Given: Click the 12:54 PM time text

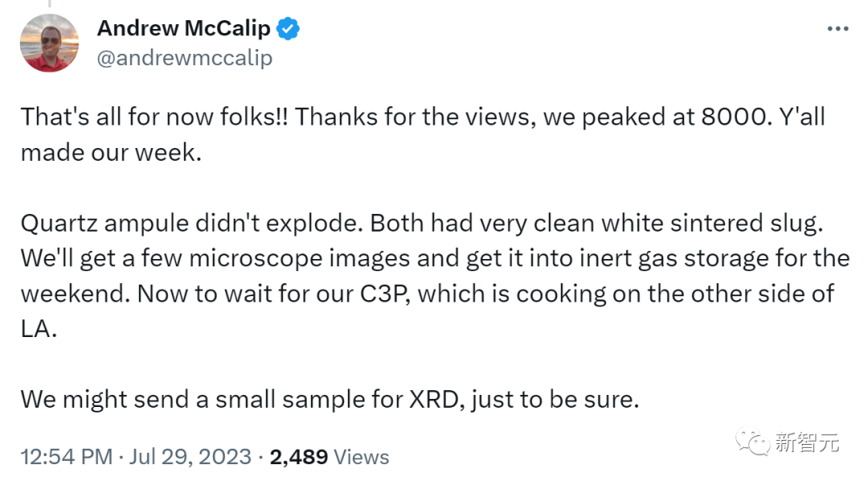Looking at the screenshot, I should 66,456.
